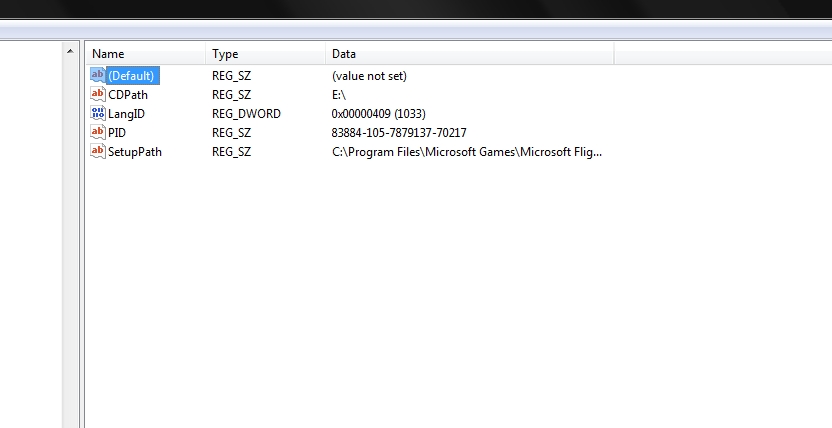Click the REG_DWORD type cell

click(x=246, y=114)
